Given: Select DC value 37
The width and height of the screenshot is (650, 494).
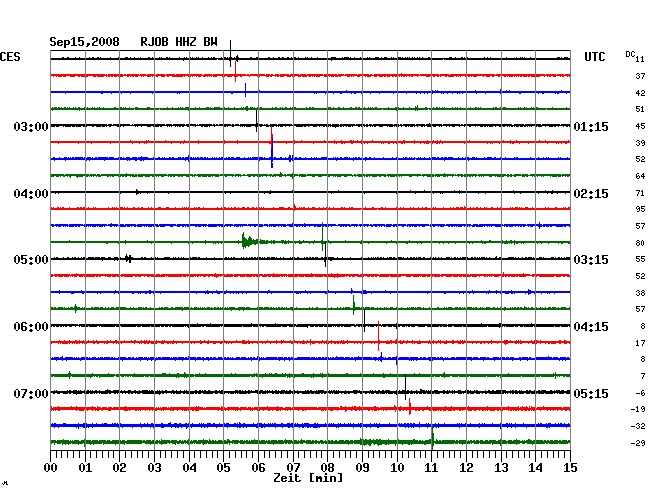Looking at the screenshot, I should point(640,76).
